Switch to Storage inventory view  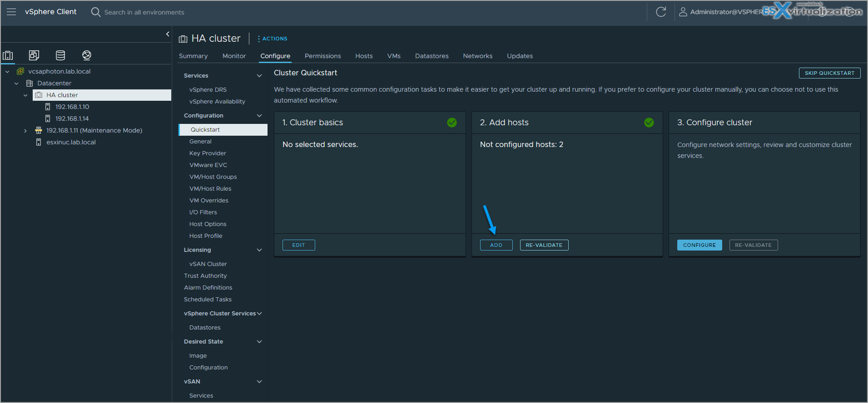click(x=60, y=55)
